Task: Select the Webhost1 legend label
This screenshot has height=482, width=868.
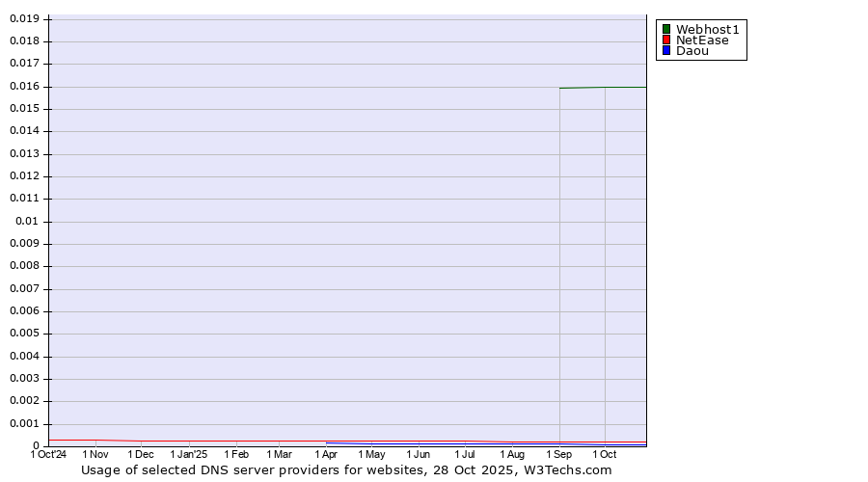Action: [707, 29]
